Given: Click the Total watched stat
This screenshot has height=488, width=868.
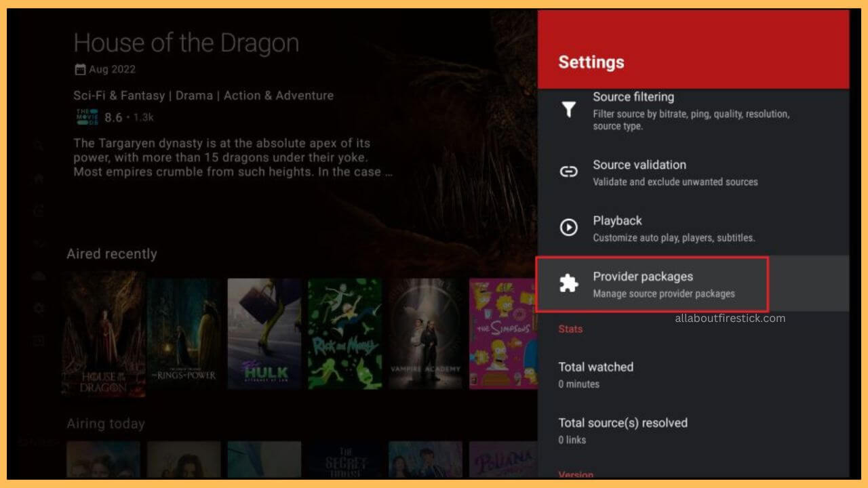Looking at the screenshot, I should click(x=595, y=367).
